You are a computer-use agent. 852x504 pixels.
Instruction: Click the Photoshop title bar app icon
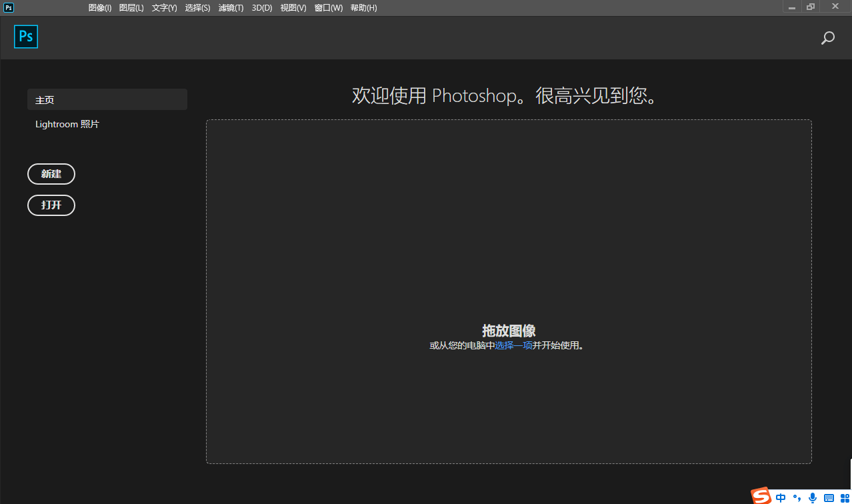tap(9, 7)
